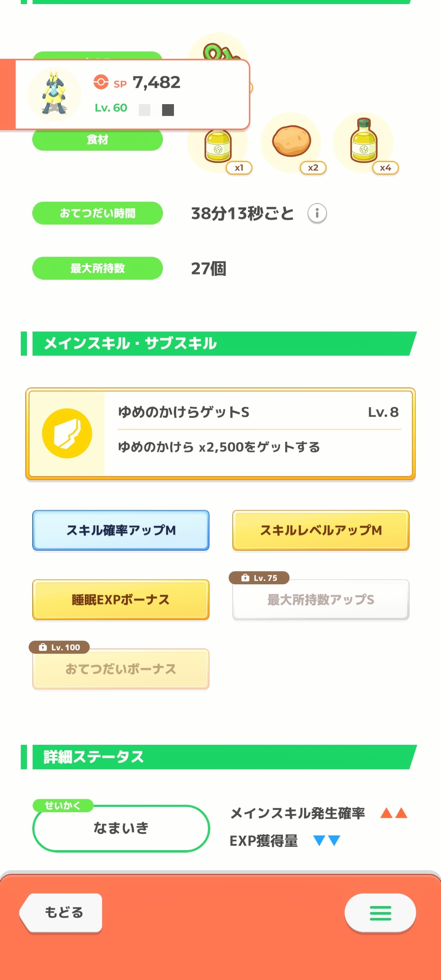Tap the 睡眠EXPボーナス sub skill
The height and width of the screenshot is (980, 441).
121,599
